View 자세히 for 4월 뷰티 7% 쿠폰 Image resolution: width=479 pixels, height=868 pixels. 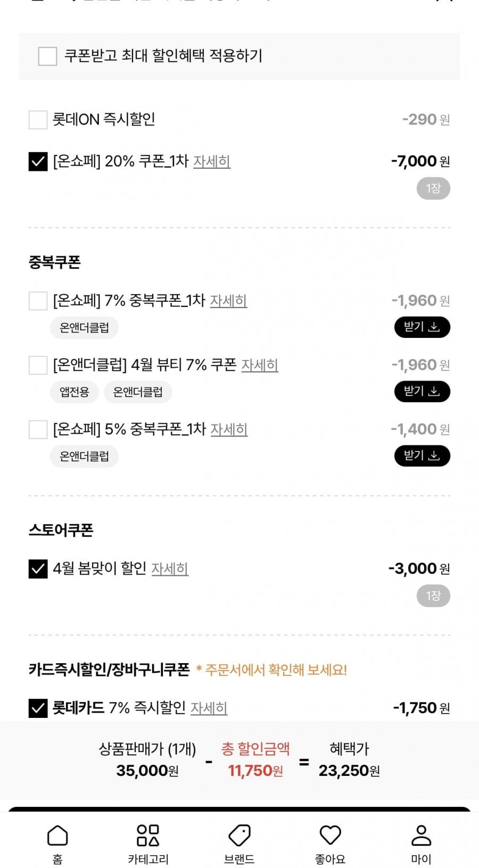click(260, 365)
